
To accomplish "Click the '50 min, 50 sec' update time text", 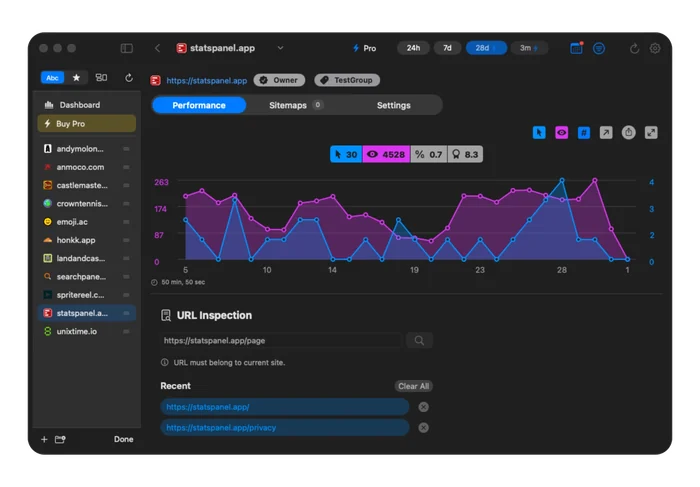I will [x=183, y=282].
